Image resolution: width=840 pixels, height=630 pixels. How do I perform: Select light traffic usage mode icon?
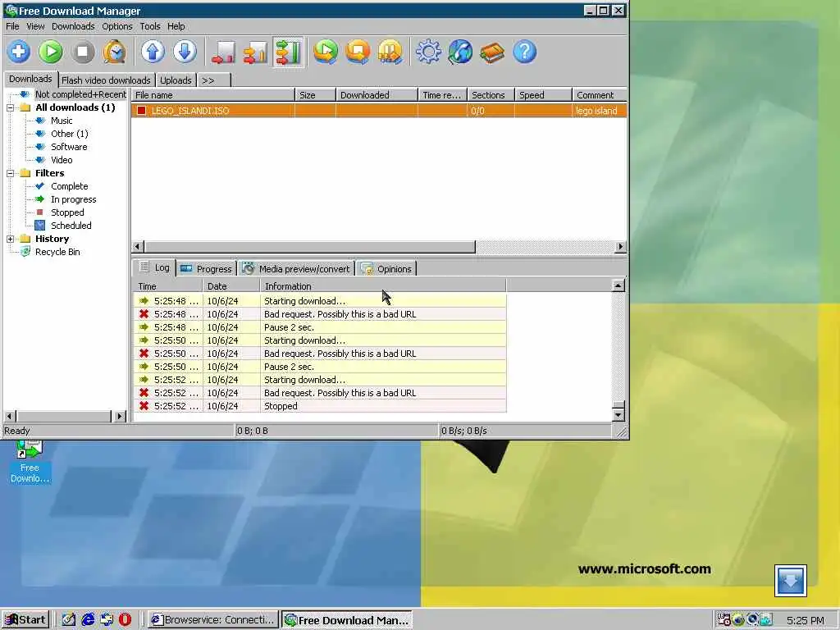coord(223,52)
